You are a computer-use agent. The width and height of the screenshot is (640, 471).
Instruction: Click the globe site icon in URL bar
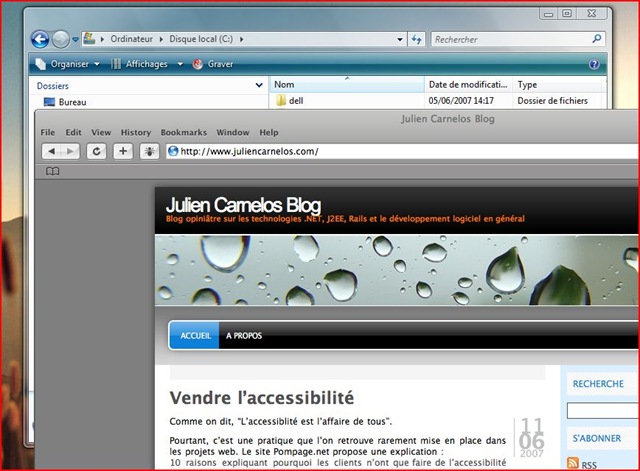pyautogui.click(x=173, y=151)
